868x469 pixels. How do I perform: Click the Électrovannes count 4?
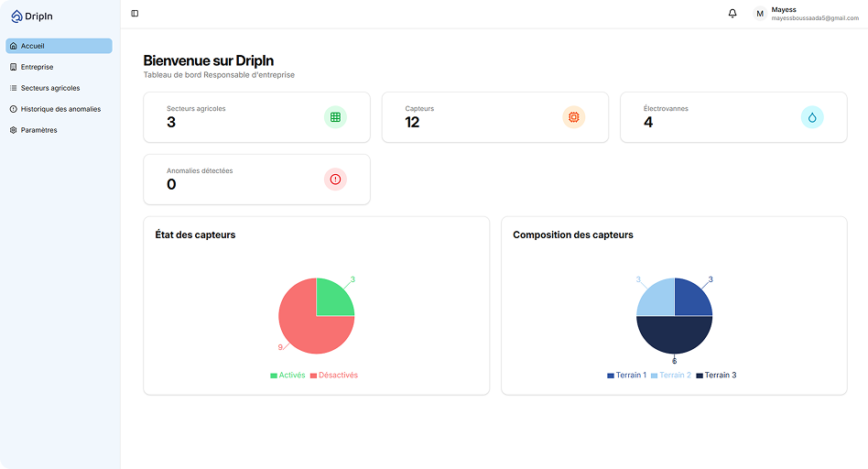[x=648, y=123]
